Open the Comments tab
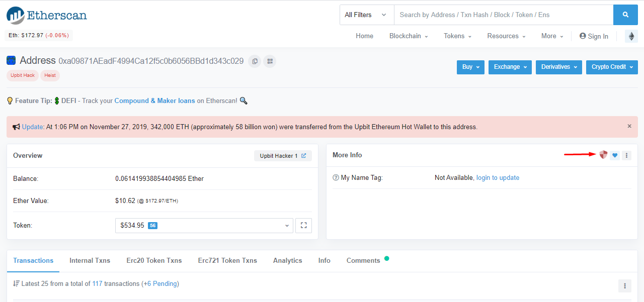 click(x=363, y=260)
